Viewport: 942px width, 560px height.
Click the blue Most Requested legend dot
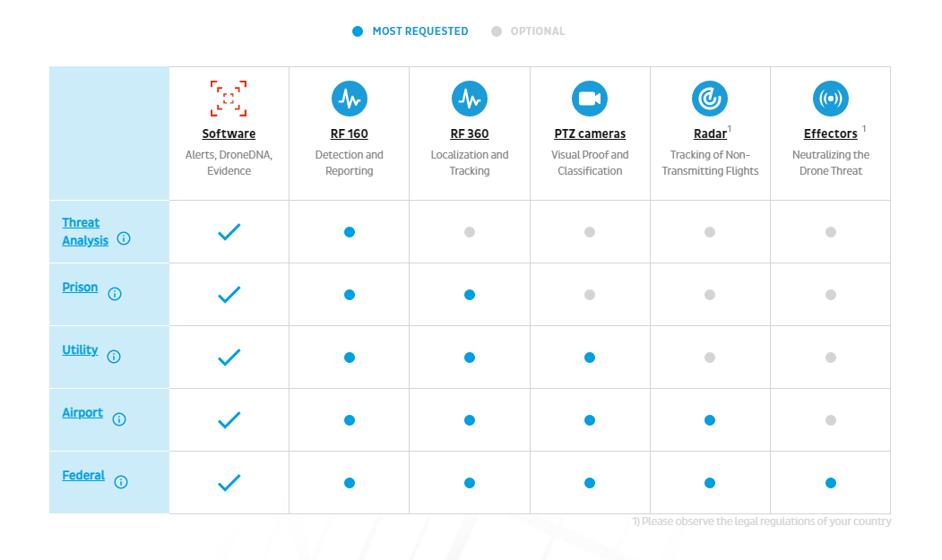[359, 31]
